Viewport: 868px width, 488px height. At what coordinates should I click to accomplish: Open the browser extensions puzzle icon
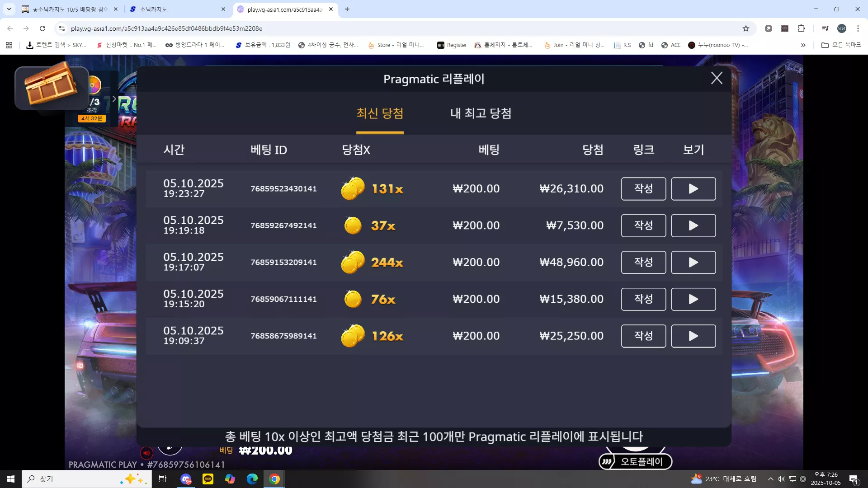point(801,28)
